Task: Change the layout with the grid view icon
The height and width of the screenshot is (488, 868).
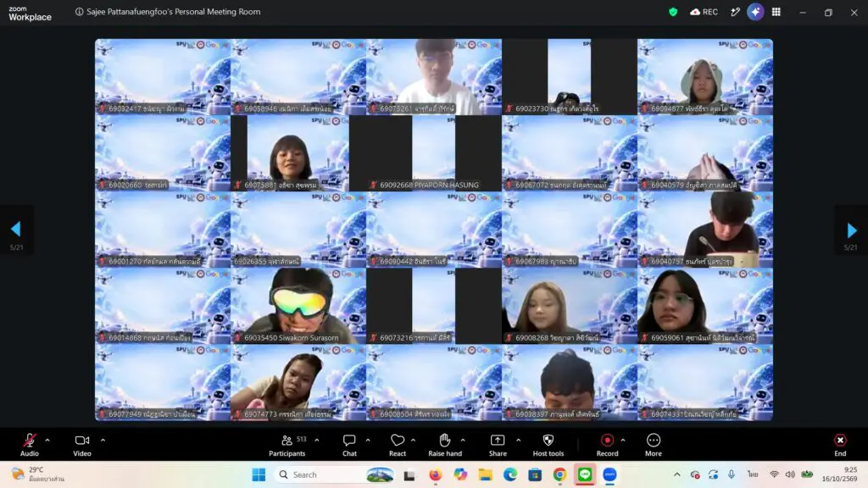Action: [x=776, y=12]
